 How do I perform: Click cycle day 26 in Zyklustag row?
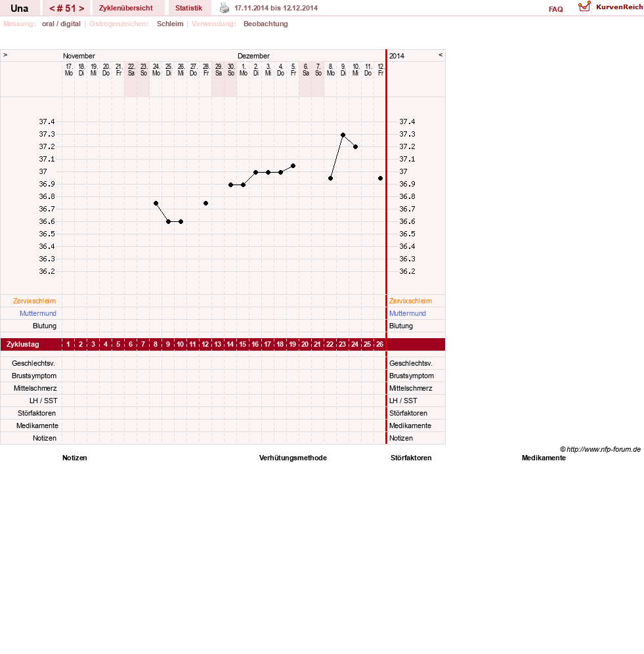coord(379,344)
